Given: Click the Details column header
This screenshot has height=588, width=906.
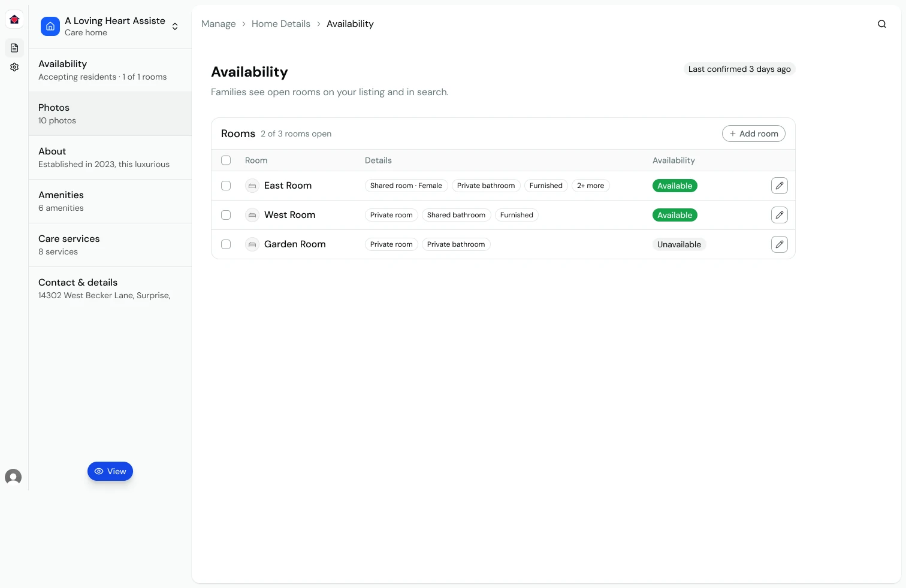Looking at the screenshot, I should coord(378,160).
